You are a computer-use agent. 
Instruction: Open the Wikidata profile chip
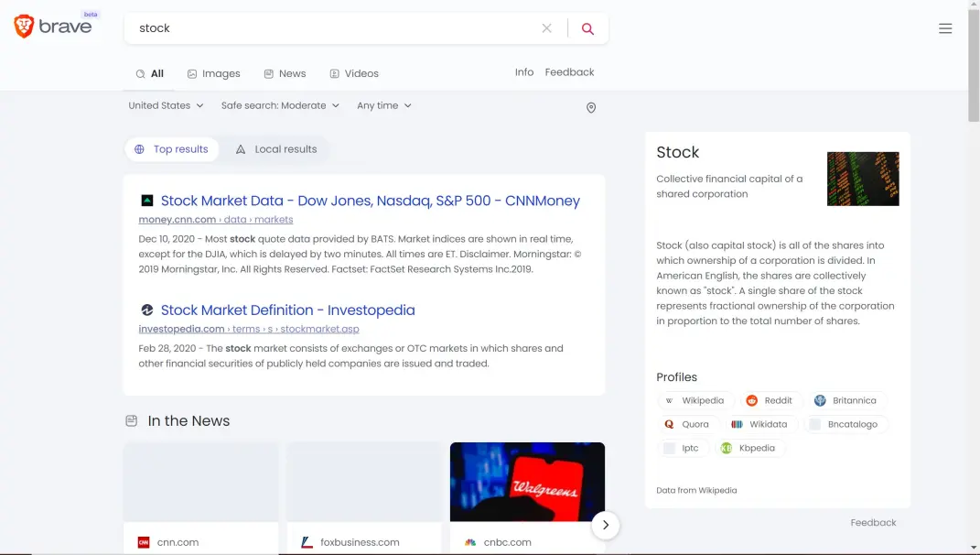pos(760,424)
